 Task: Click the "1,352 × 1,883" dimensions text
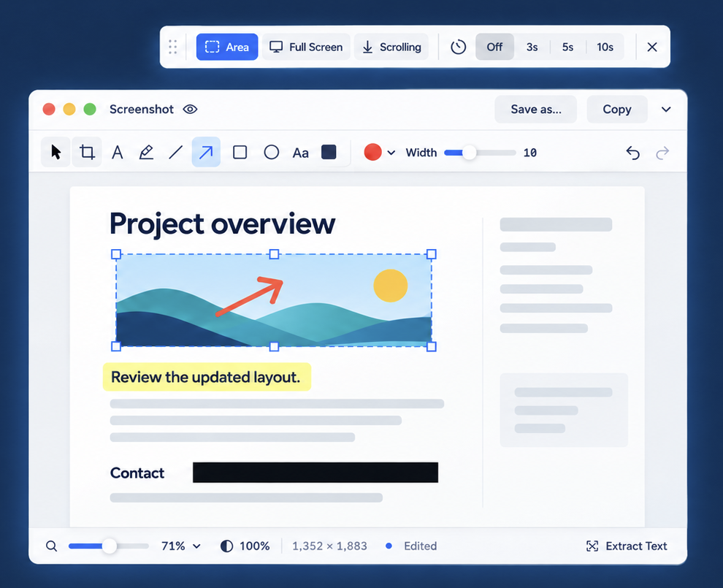point(329,546)
